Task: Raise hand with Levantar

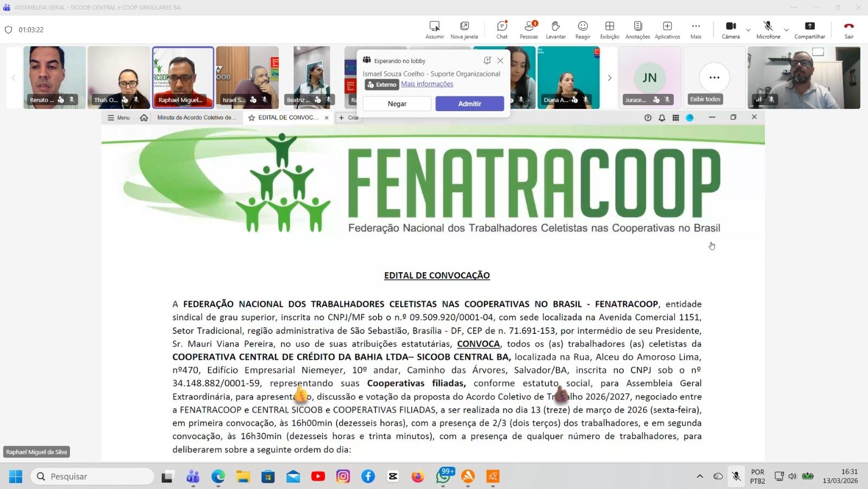Action: click(556, 30)
